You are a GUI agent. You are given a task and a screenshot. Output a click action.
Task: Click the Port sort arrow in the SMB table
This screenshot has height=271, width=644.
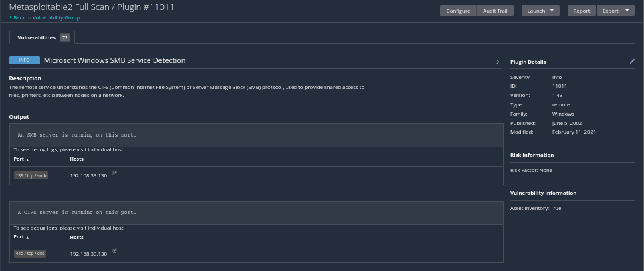click(x=27, y=160)
